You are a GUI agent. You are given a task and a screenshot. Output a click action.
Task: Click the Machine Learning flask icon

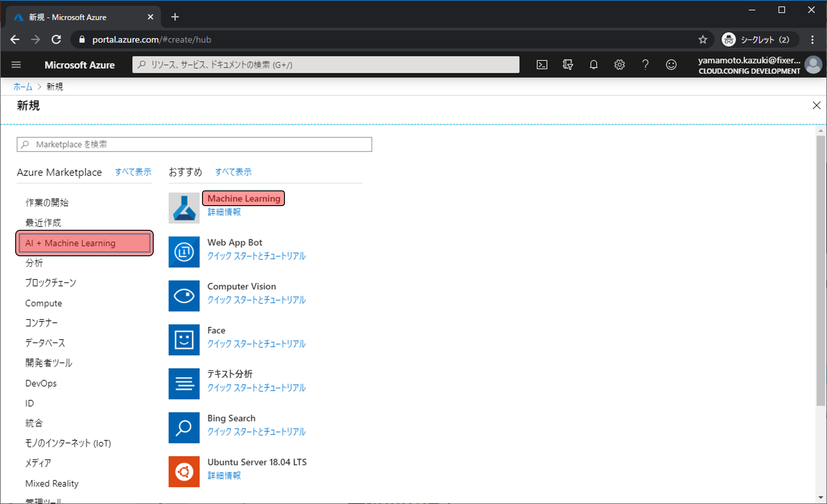point(184,208)
